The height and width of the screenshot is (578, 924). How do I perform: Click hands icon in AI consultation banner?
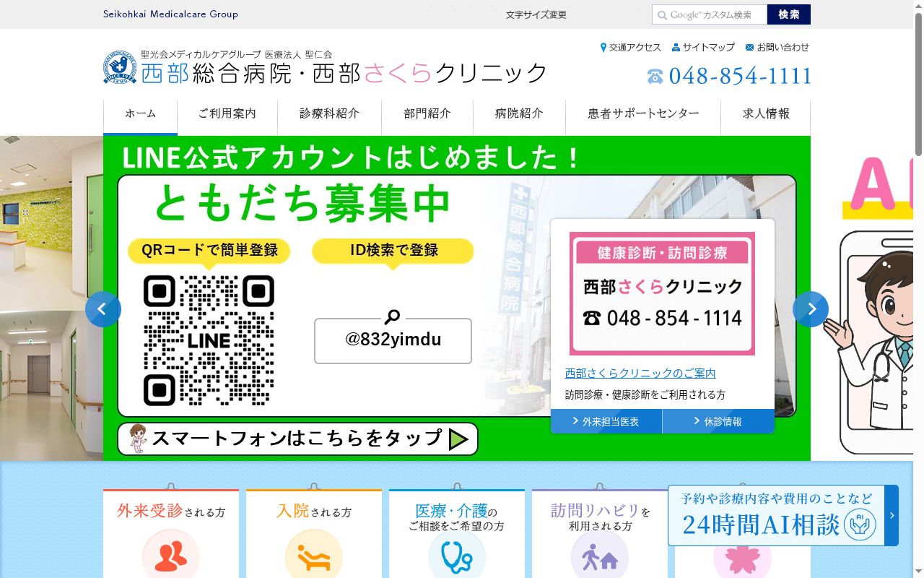(860, 525)
